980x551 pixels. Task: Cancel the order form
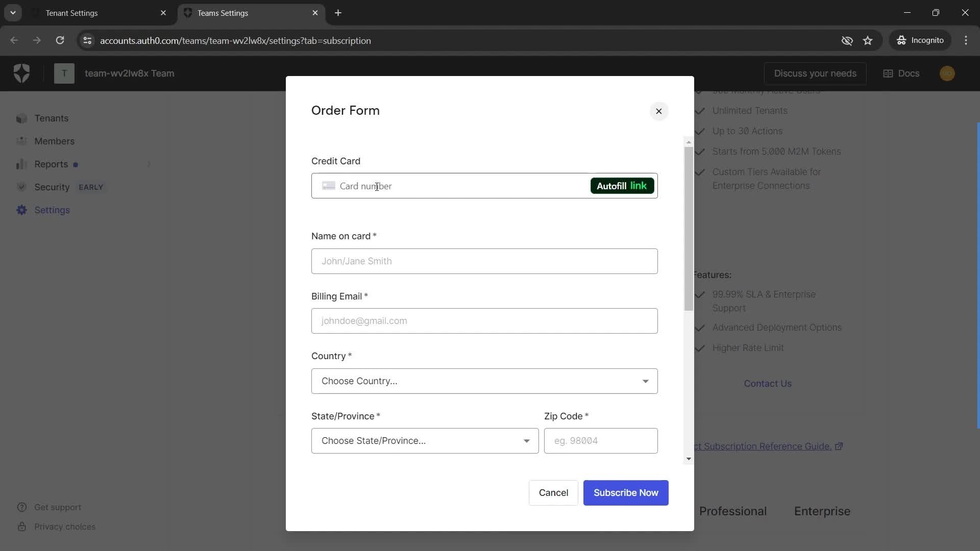pyautogui.click(x=553, y=493)
